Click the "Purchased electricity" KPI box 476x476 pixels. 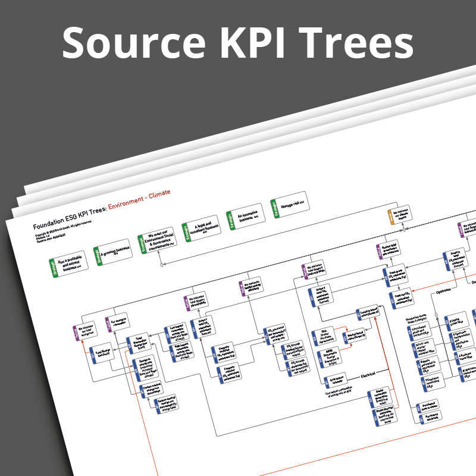tap(431, 417)
